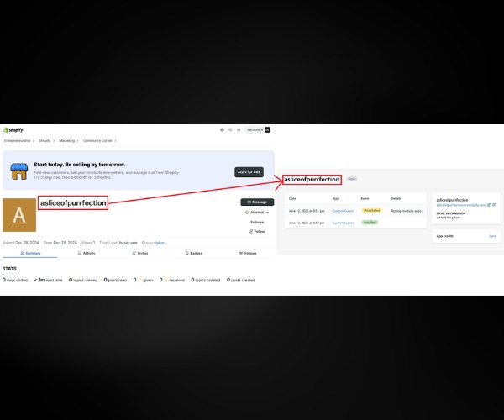Open the visitor group link
This screenshot has width=504, height=420.
[x=160, y=243]
